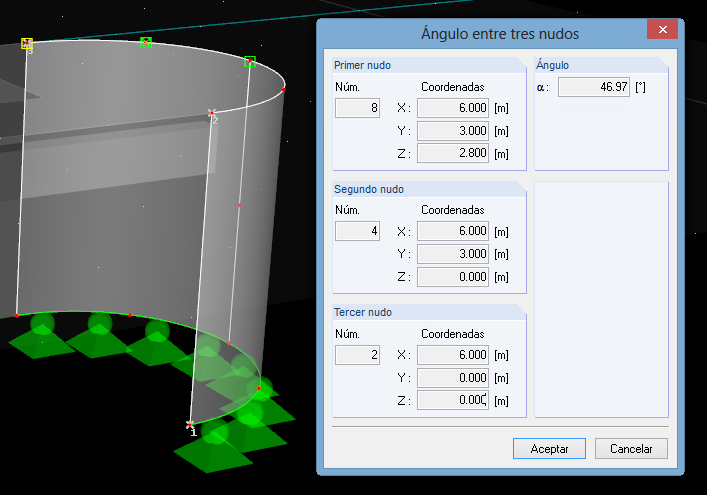
Task: Select the Primer nudo Z coordinate field
Action: pos(453,153)
